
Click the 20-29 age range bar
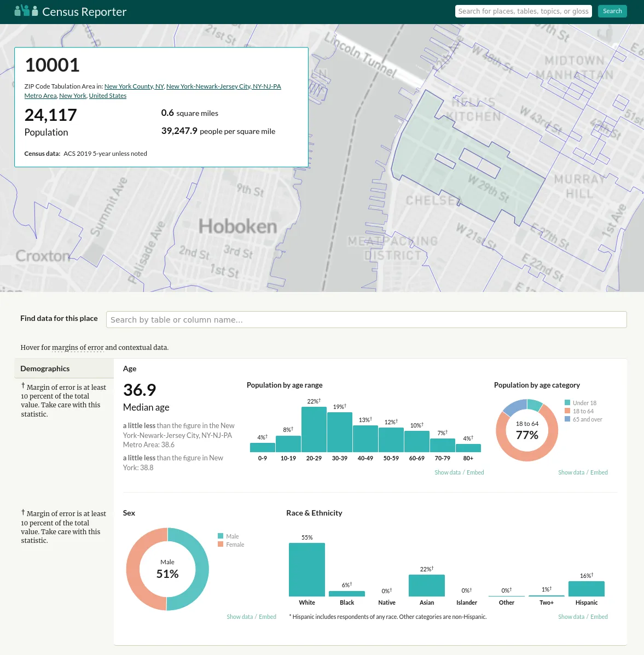click(314, 428)
